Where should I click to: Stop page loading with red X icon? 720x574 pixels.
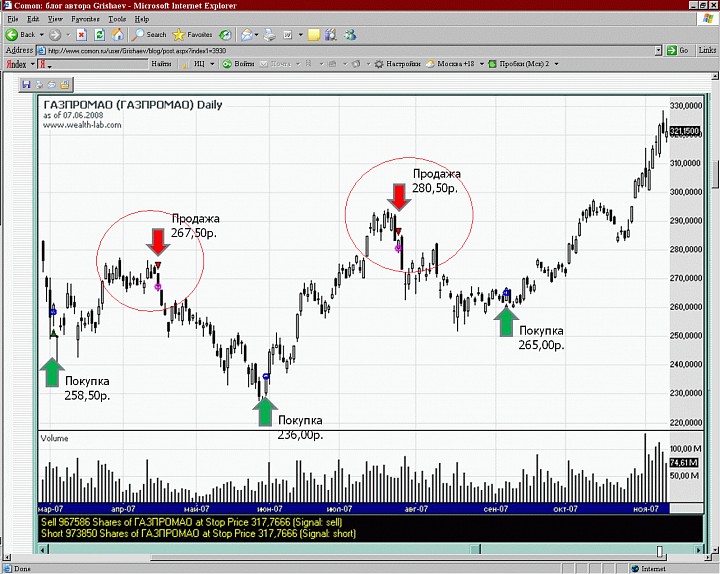pyautogui.click(x=81, y=35)
